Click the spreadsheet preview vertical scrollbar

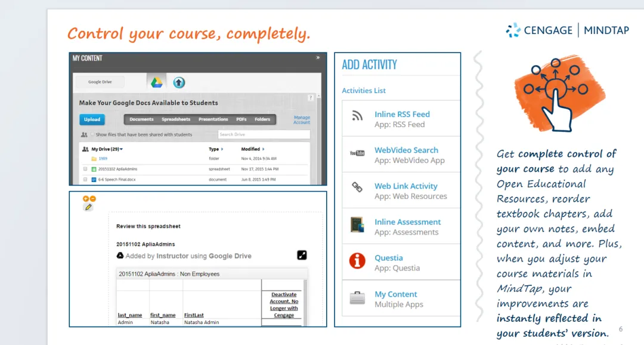[305, 303]
